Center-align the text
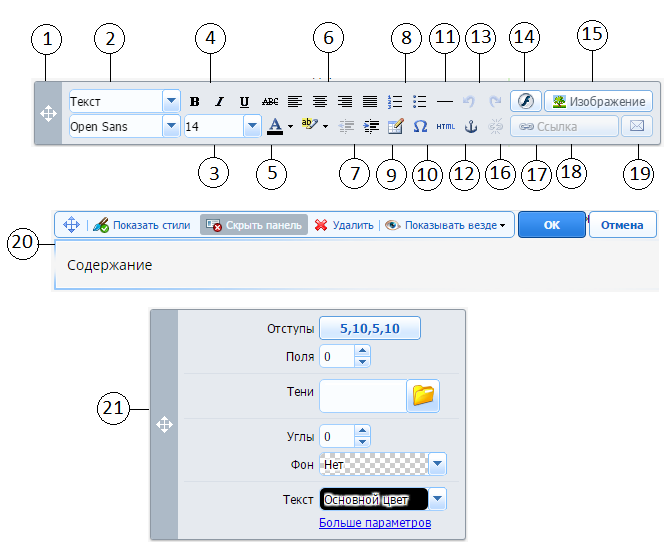Screen dimensions: 668x548 [321, 101]
